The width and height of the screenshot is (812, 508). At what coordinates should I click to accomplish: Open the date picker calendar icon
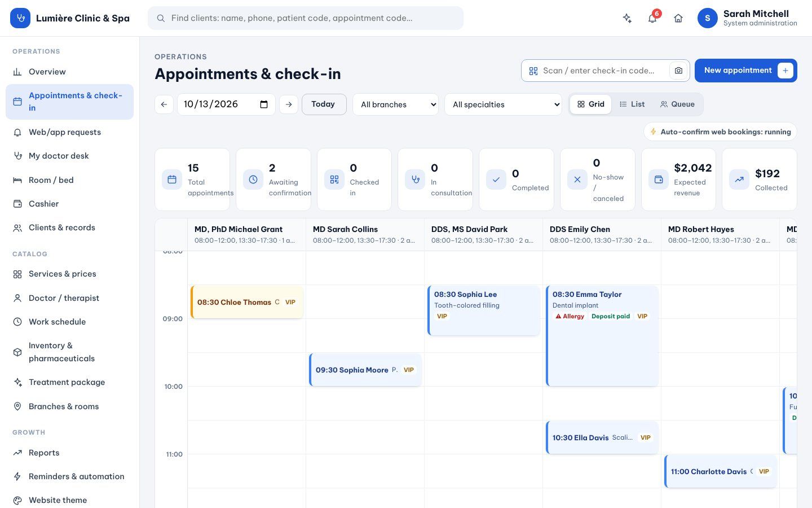pyautogui.click(x=263, y=104)
